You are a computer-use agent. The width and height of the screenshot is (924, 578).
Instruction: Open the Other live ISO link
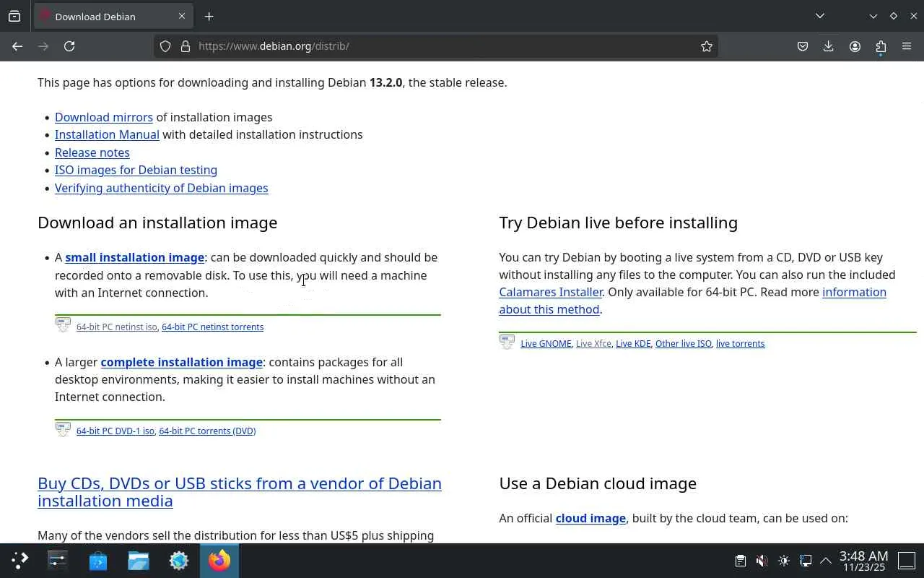684,343
